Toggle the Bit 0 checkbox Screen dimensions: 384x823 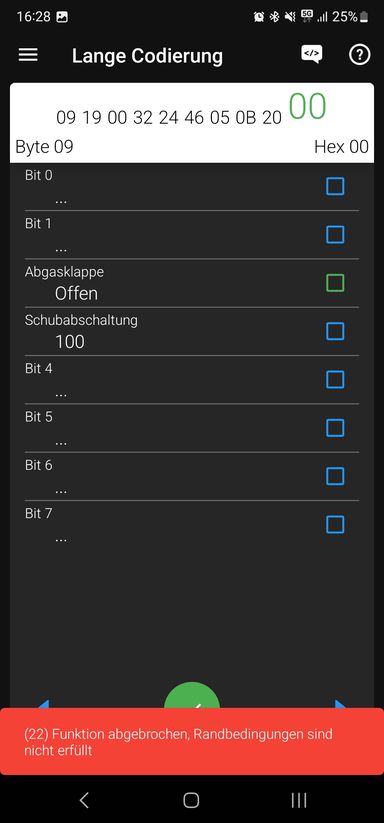point(335,186)
